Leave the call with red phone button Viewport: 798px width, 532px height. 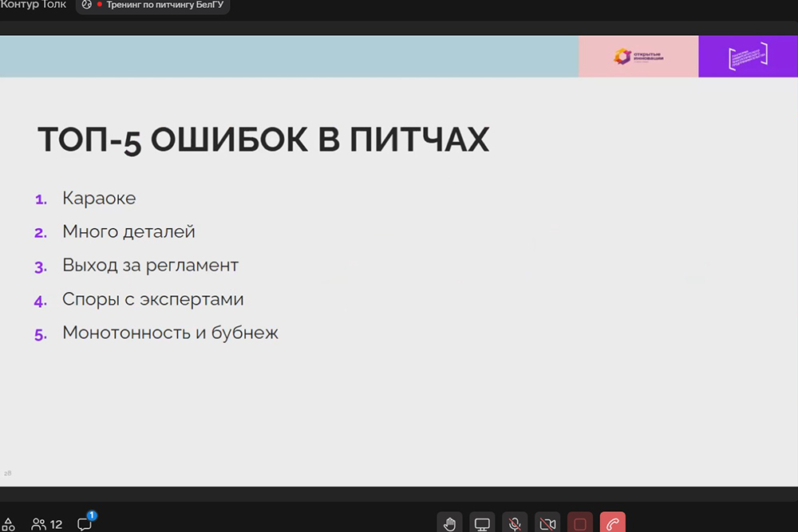613,524
